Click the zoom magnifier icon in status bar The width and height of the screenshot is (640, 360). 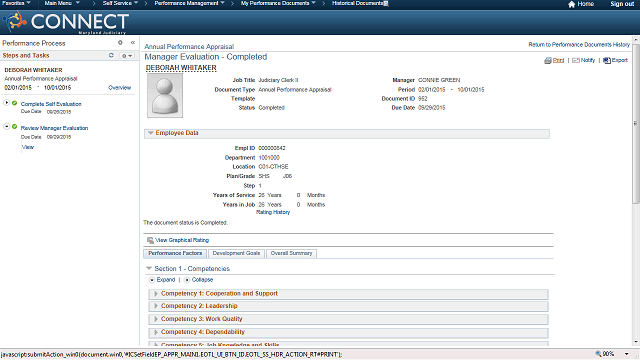click(x=598, y=354)
